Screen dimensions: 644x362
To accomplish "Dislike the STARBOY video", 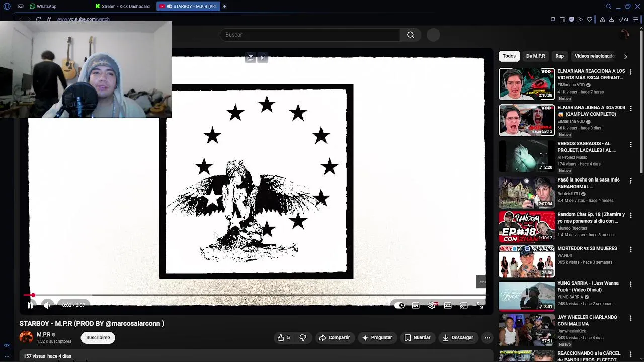I will point(303,338).
